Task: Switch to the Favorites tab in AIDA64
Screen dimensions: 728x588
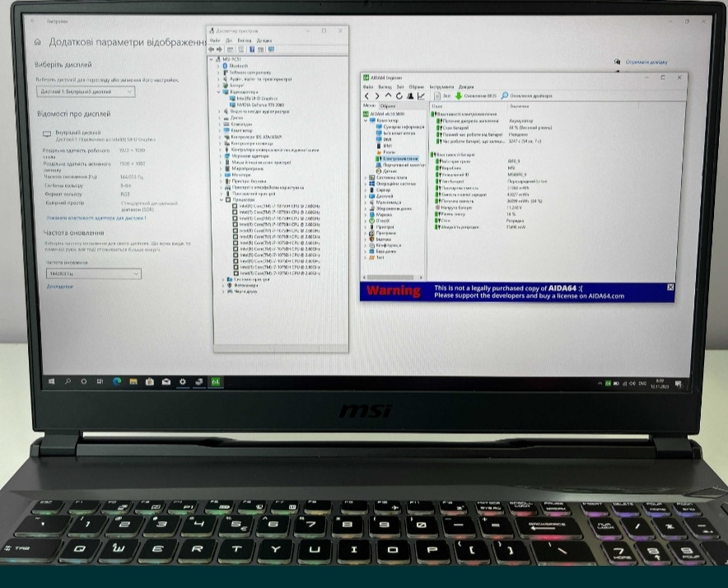Action: (389, 106)
